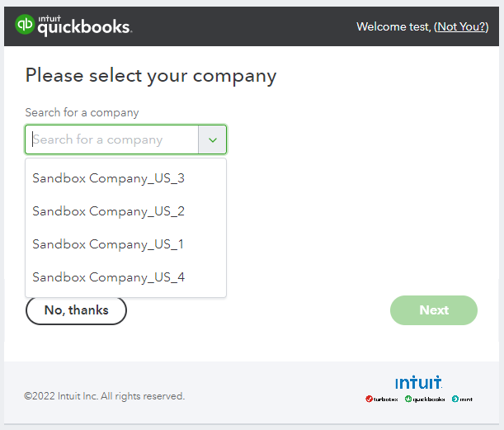The height and width of the screenshot is (430, 504).
Task: Click the quickbooks wordmark in the header
Action: tap(83, 28)
